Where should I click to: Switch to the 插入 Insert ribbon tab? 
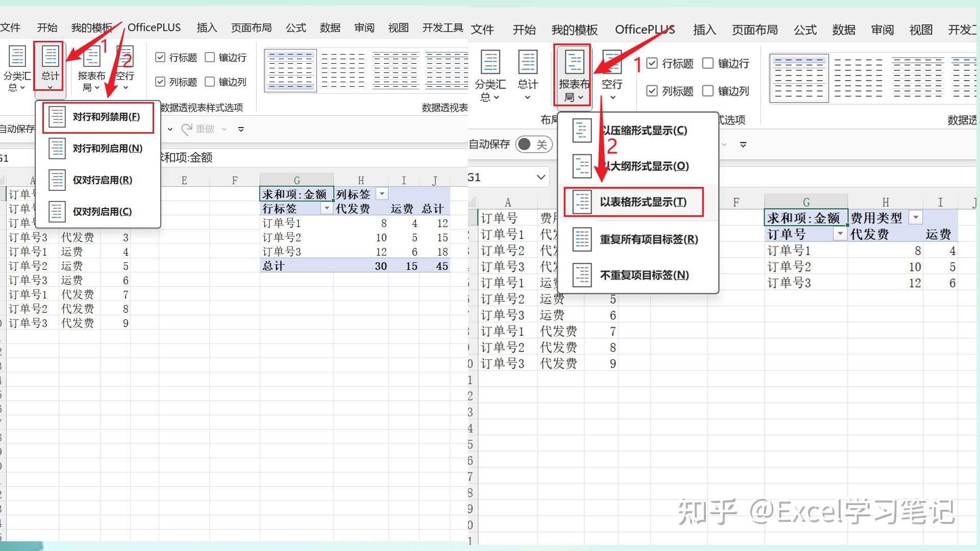[x=207, y=28]
